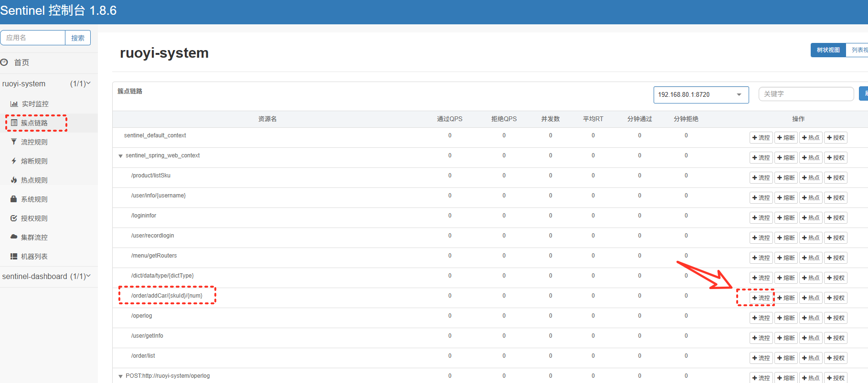Select 簇点链路 in the sidebar menu
The image size is (868, 383).
coord(34,123)
